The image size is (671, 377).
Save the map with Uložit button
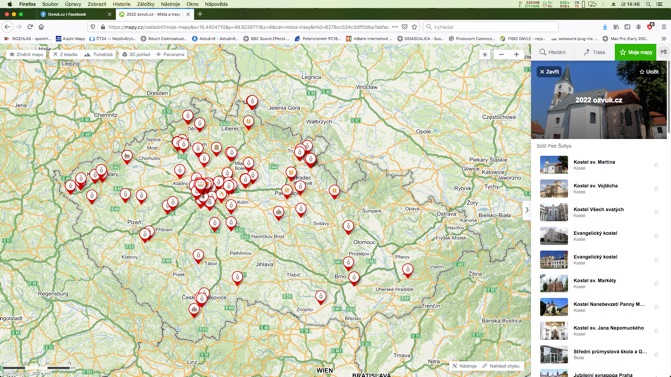pos(649,71)
